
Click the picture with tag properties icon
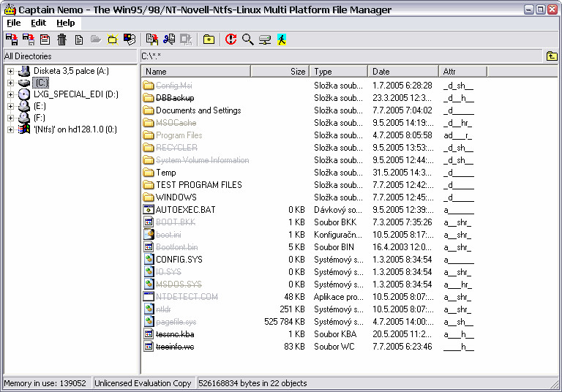click(x=130, y=39)
